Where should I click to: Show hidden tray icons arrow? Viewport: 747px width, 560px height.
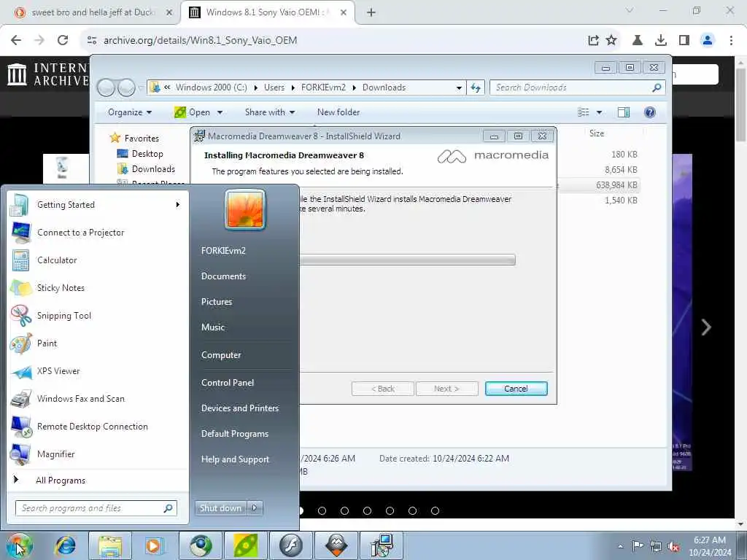click(620, 547)
